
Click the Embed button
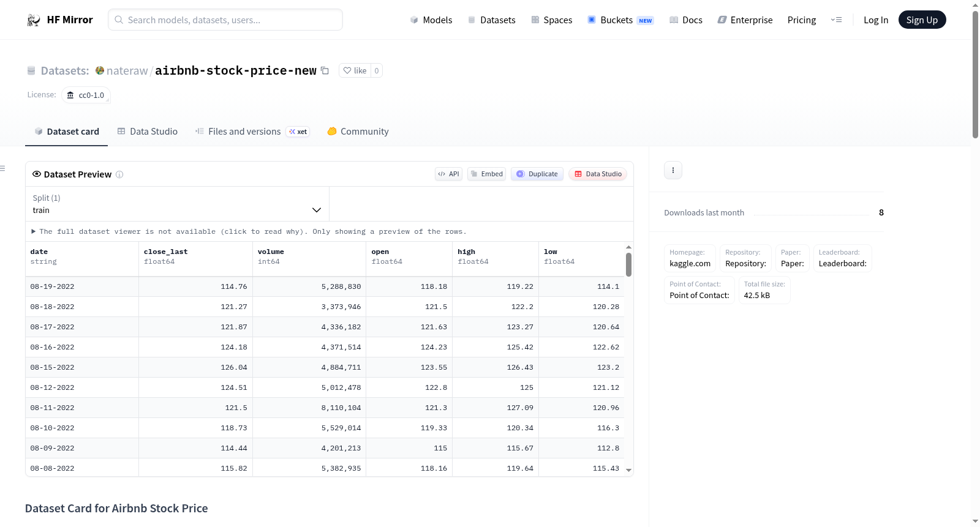487,174
